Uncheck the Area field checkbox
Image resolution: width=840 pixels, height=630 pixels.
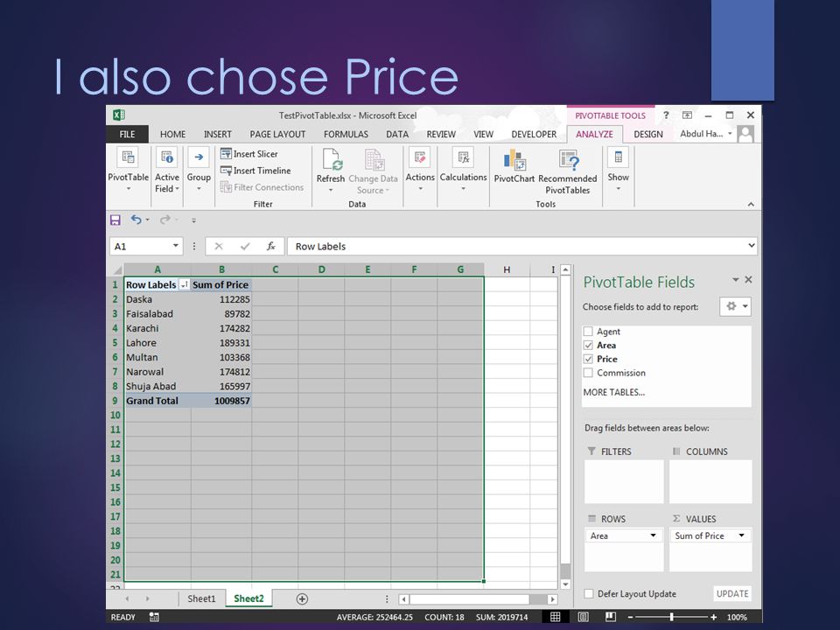588,346
